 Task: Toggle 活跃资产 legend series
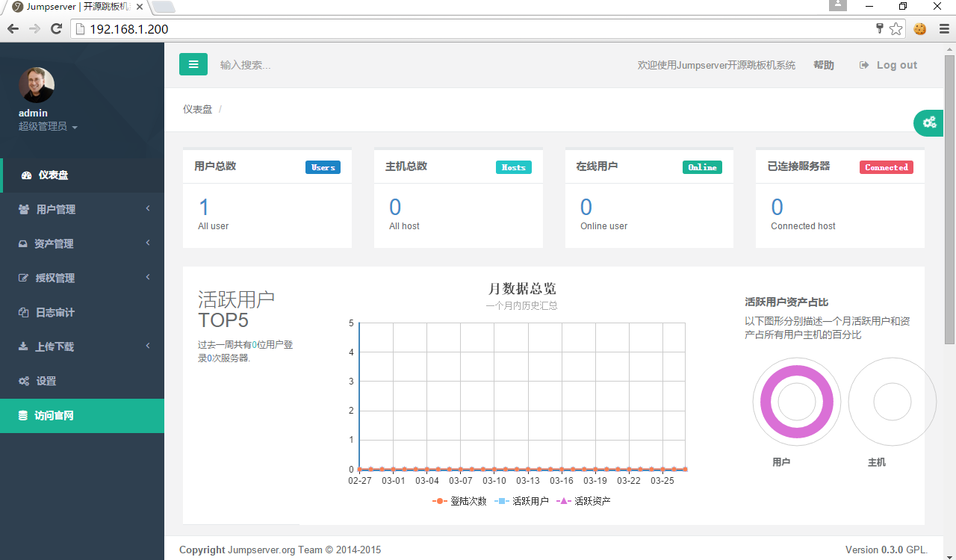(x=583, y=501)
